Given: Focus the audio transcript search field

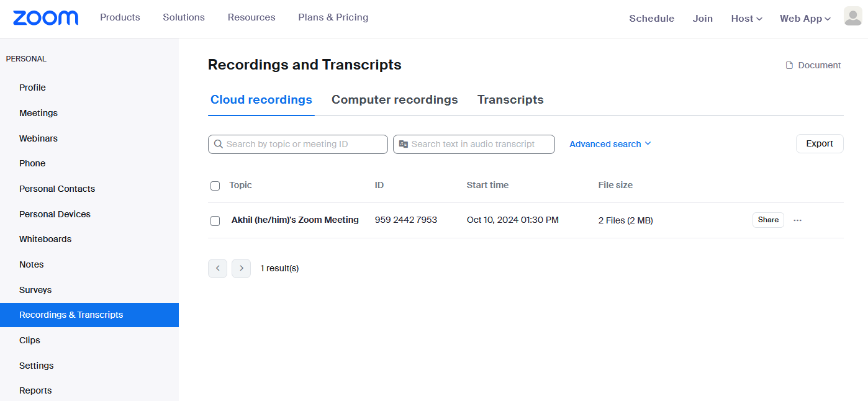Looking at the screenshot, I should (474, 144).
